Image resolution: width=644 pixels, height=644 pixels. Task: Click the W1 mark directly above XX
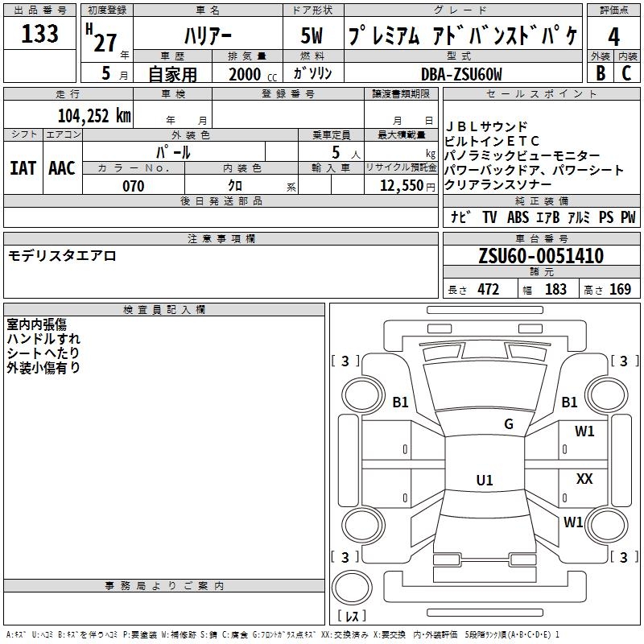584,431
